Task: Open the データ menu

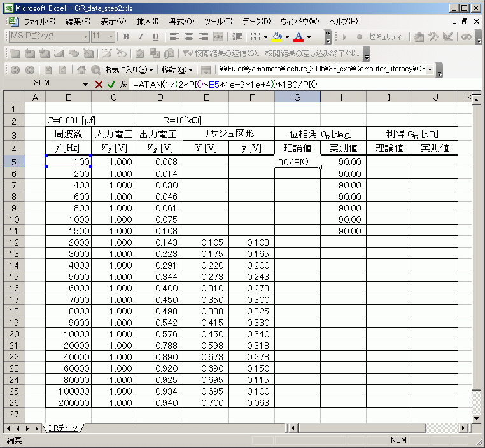Action: click(x=257, y=21)
